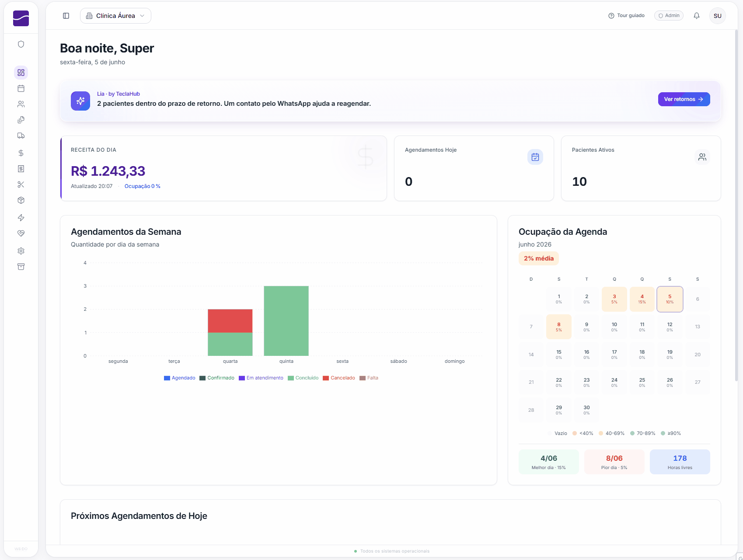Open the truck icon in sidebar
Image resolution: width=743 pixels, height=560 pixels.
[21, 136]
